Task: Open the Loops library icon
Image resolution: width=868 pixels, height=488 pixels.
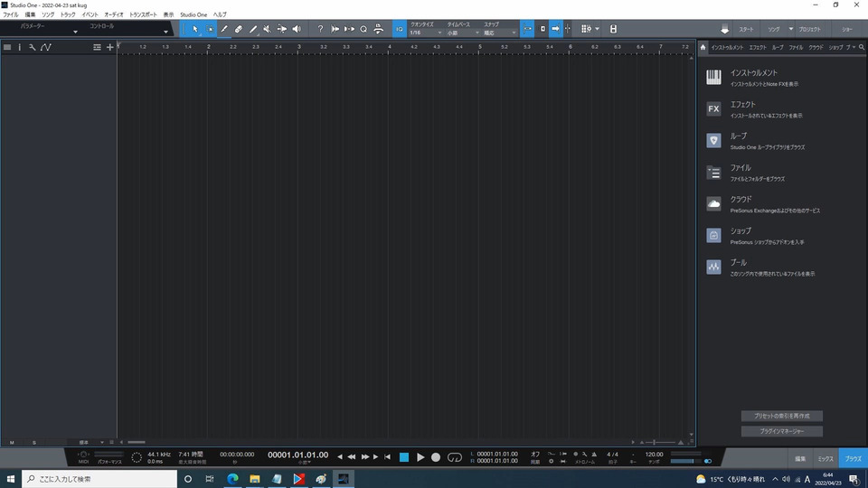Action: [x=713, y=141]
